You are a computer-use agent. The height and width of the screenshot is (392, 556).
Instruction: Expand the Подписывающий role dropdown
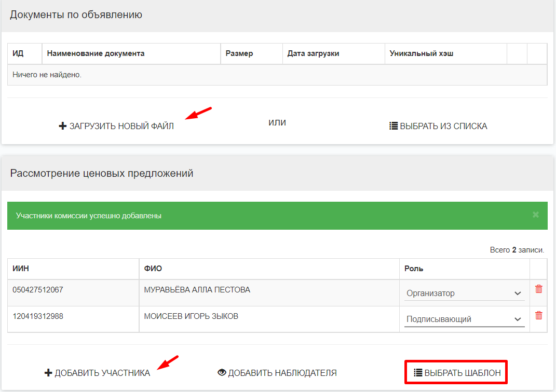click(x=464, y=319)
